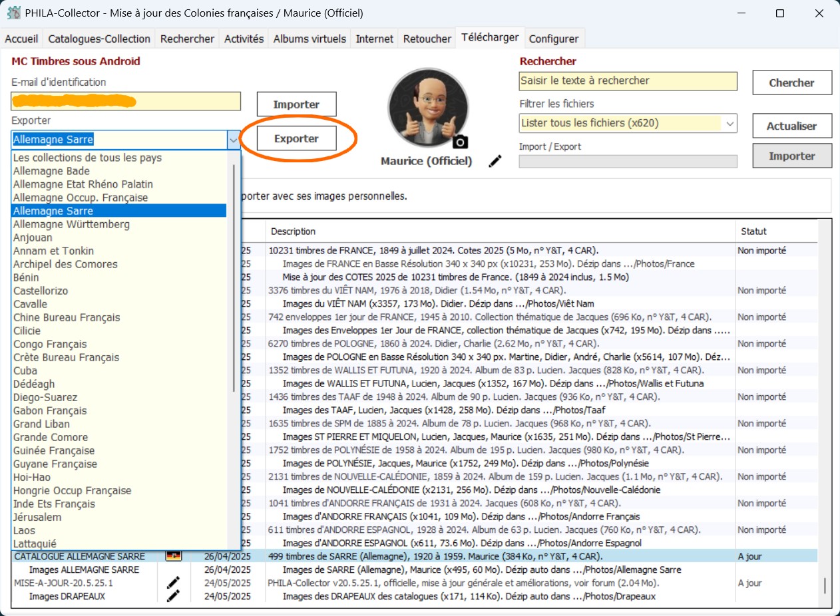Image resolution: width=840 pixels, height=616 pixels.
Task: Click the PHILA-Collector app icon in title bar
Action: tap(13, 13)
